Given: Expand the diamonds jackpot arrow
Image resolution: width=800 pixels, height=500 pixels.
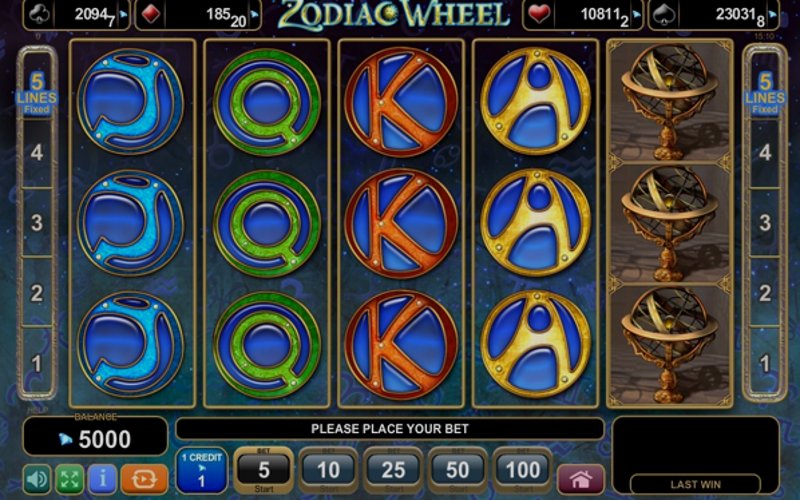Looking at the screenshot, I should [255, 15].
